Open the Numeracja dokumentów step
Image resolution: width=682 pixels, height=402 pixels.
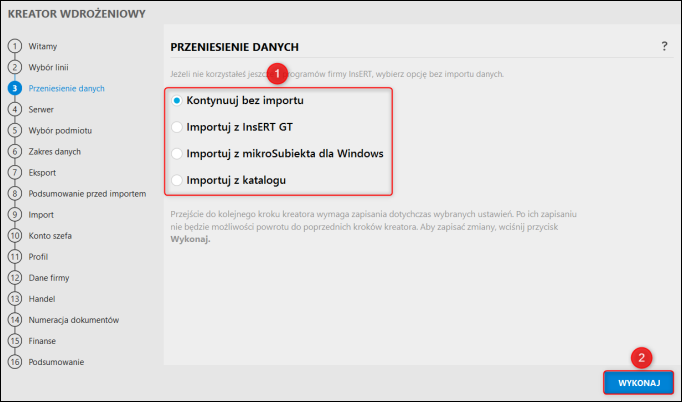point(74,319)
